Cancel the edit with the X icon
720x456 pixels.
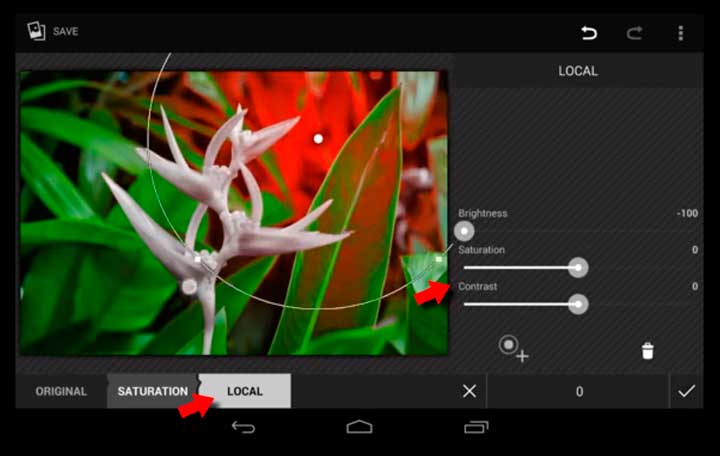[469, 391]
